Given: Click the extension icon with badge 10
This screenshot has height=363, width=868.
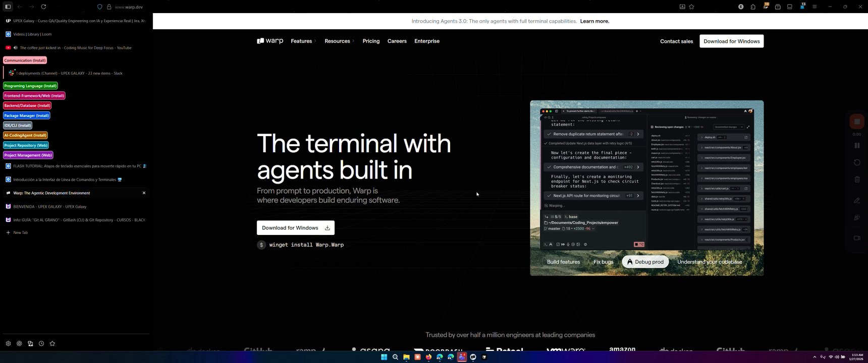Looking at the screenshot, I should click(766, 6).
